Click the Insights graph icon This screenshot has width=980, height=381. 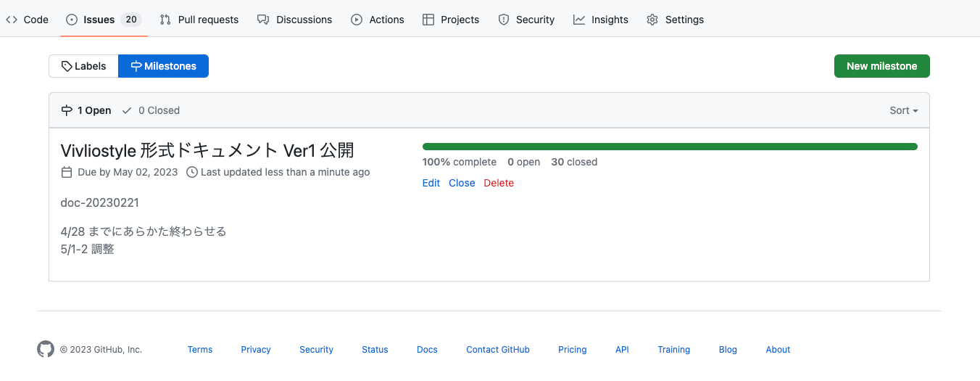coord(579,20)
